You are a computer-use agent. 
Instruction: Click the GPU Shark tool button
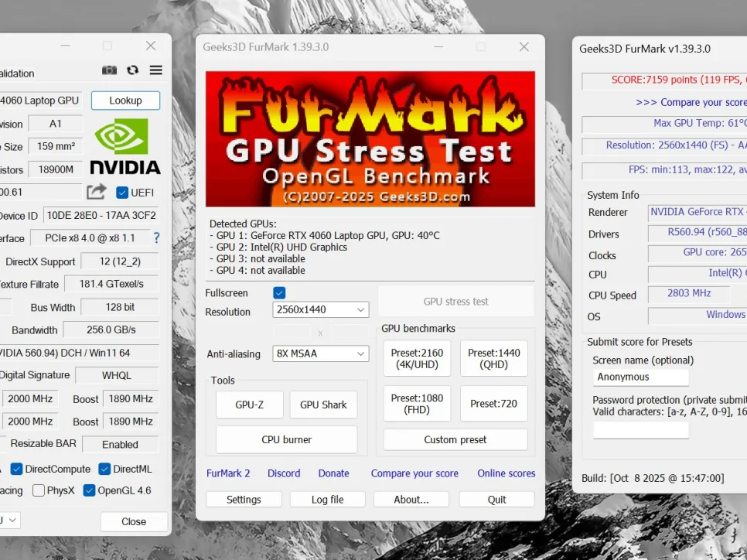click(x=323, y=405)
